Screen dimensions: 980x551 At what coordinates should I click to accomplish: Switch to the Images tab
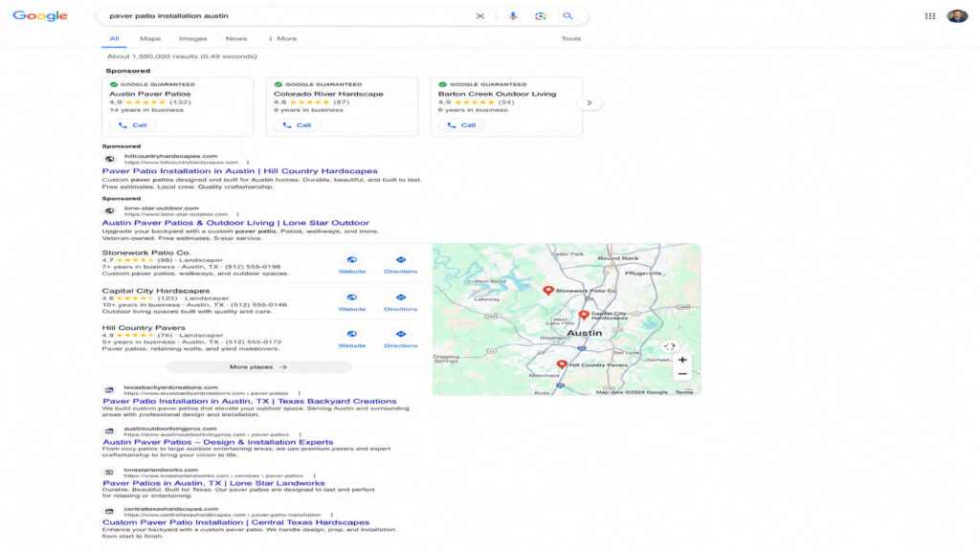coord(193,38)
